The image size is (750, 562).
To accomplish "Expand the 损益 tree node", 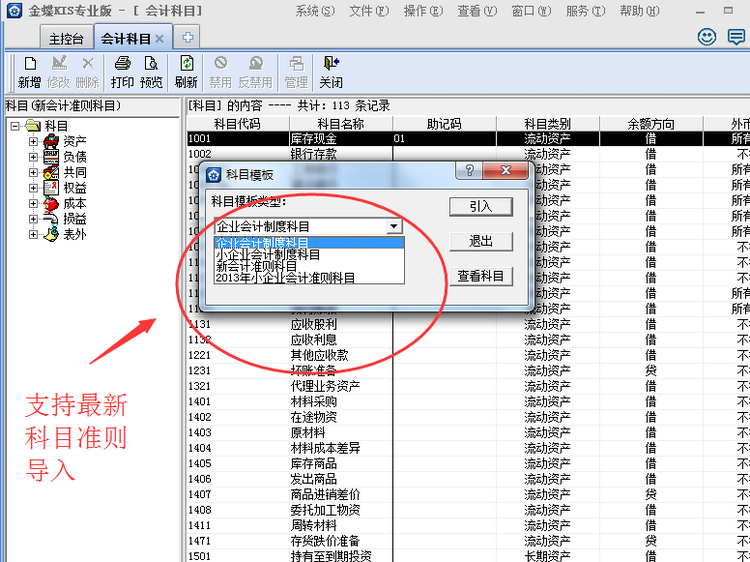I will (33, 219).
